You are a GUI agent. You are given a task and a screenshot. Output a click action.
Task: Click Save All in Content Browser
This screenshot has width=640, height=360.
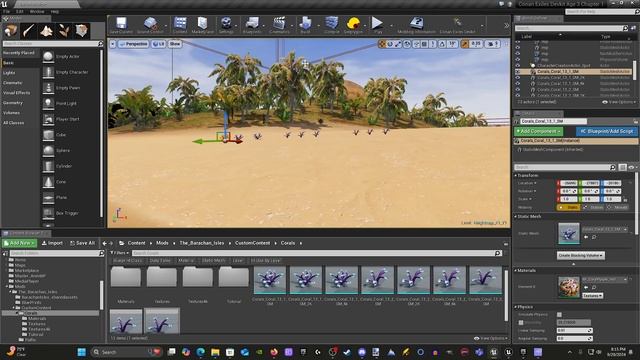[x=82, y=243]
